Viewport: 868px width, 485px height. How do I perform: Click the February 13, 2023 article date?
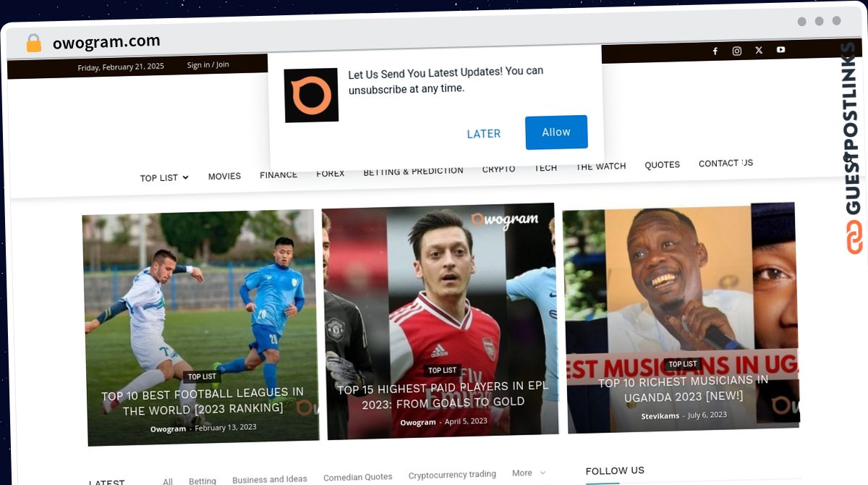click(x=226, y=427)
